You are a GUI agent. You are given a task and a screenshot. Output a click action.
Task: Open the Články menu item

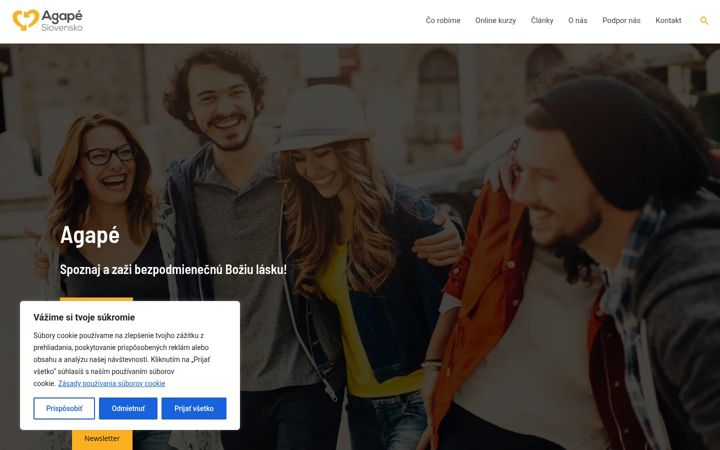(x=542, y=21)
